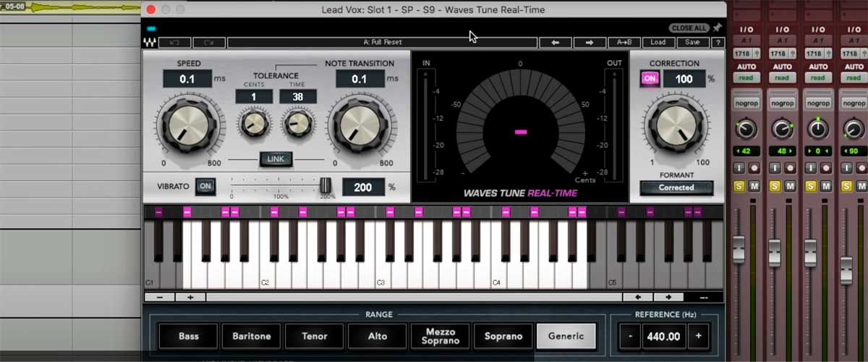Click the Note Transition knob
The image size is (868, 362).
click(359, 125)
